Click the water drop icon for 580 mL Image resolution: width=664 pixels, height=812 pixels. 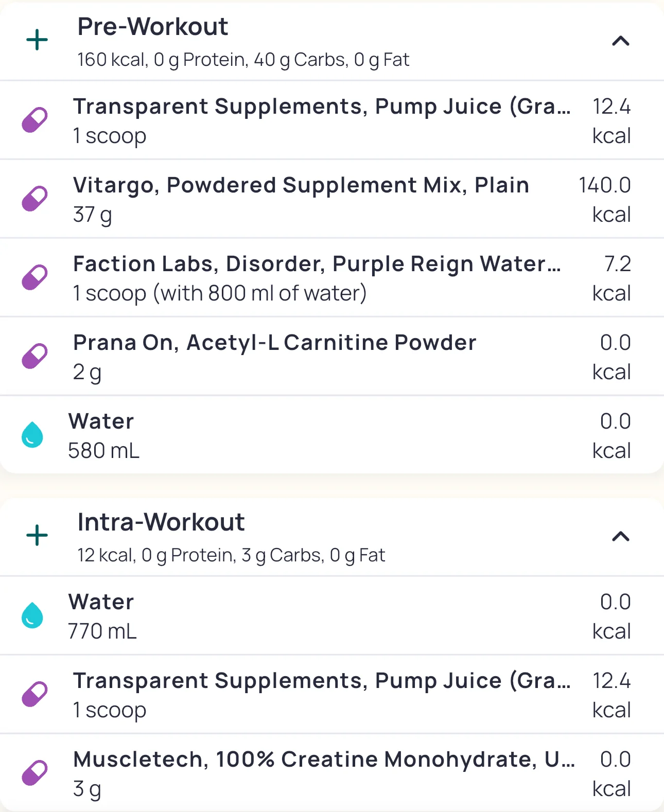32,435
